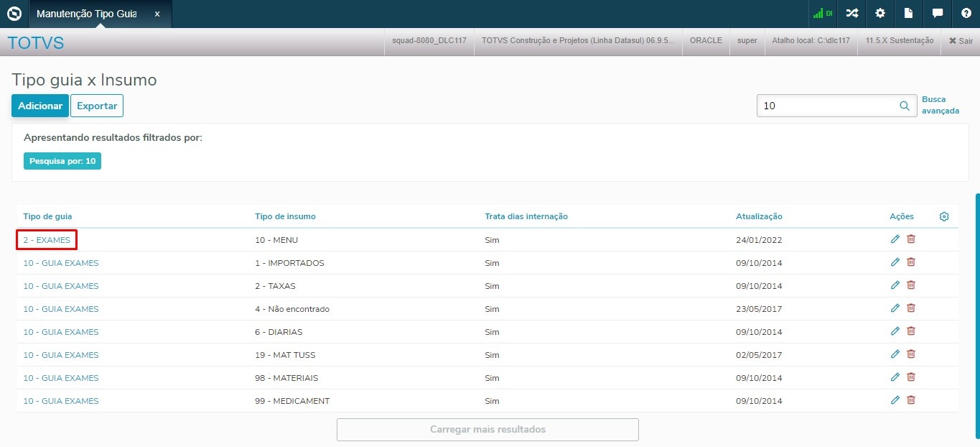Close the Manutenção Tipo Guia tab

(x=157, y=14)
